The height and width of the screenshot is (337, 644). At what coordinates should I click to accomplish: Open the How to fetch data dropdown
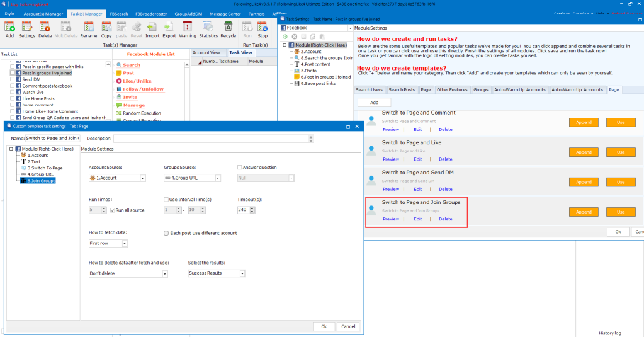tap(125, 243)
